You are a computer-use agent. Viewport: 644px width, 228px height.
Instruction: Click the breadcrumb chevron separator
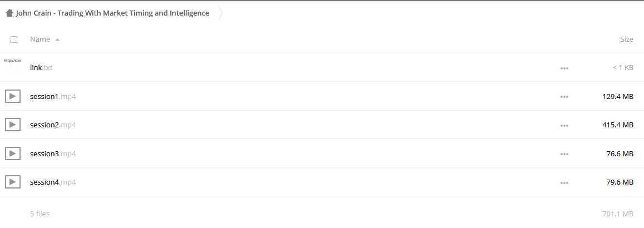tap(220, 13)
